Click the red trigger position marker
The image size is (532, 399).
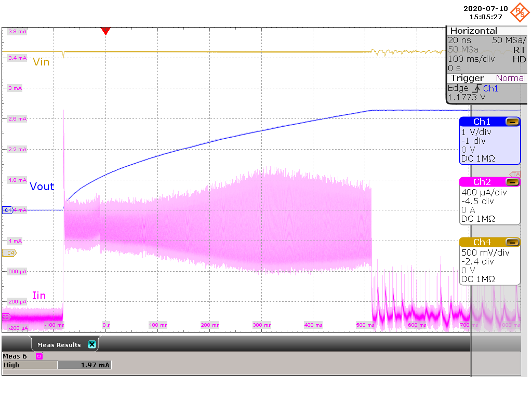[x=106, y=31]
